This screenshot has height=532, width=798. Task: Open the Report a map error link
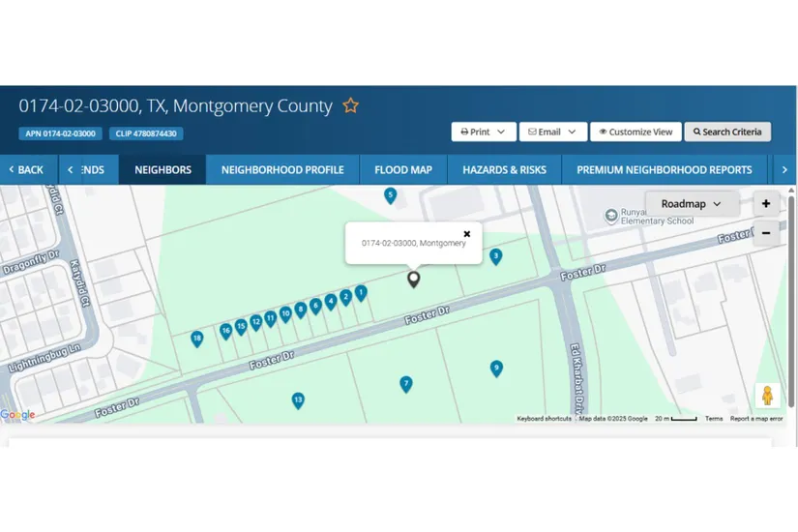tap(756, 419)
